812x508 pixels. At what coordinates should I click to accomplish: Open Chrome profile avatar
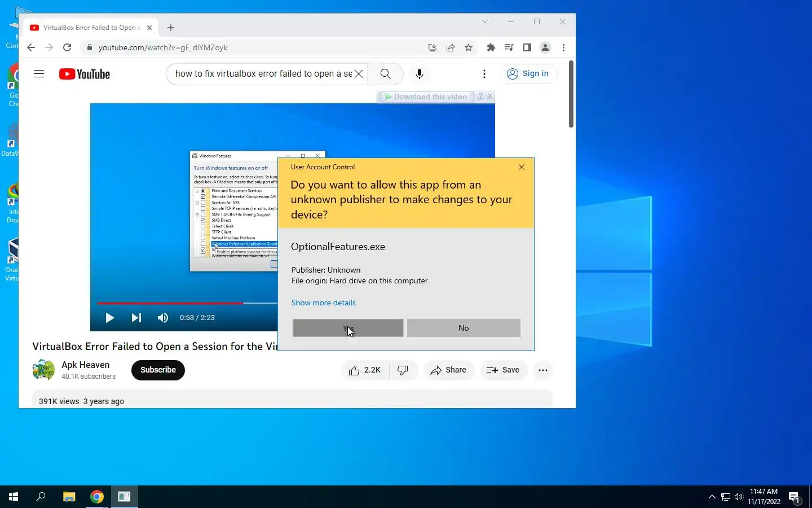click(545, 47)
